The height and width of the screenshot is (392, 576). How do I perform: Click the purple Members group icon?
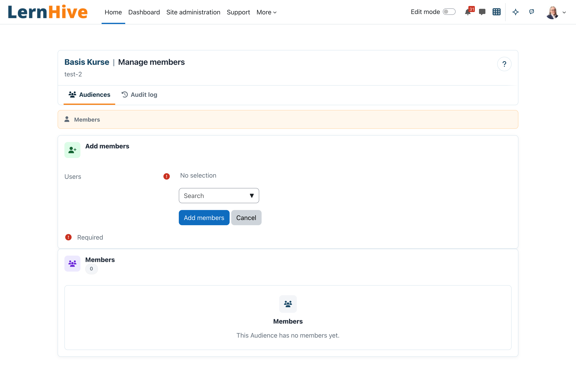(72, 263)
